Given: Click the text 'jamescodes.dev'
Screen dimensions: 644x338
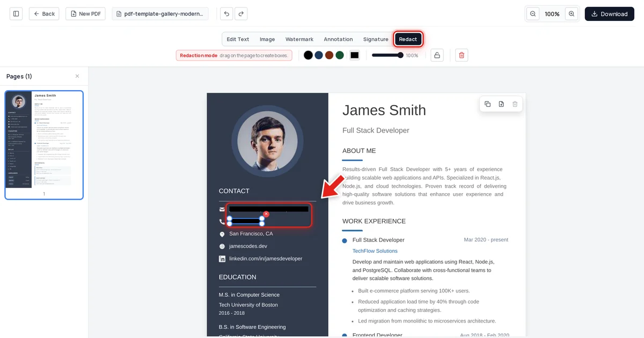Looking at the screenshot, I should click(x=248, y=246).
